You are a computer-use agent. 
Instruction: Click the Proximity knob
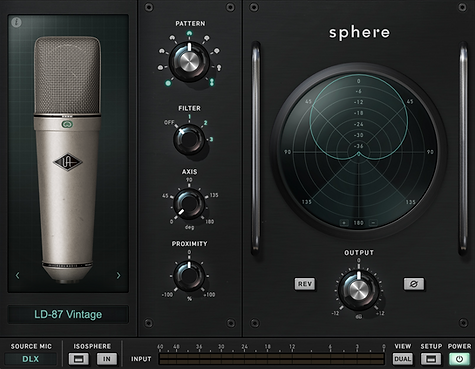pos(189,276)
